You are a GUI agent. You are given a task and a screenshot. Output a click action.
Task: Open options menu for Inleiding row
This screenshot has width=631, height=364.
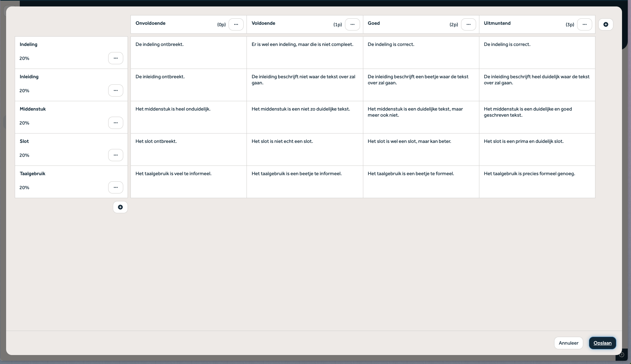116,90
